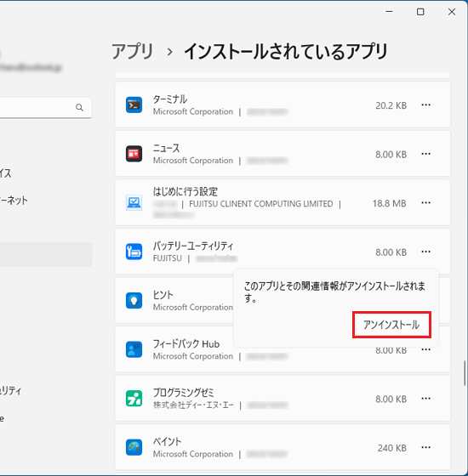Click the ターミナル app icon
The height and width of the screenshot is (476, 468).
click(134, 105)
